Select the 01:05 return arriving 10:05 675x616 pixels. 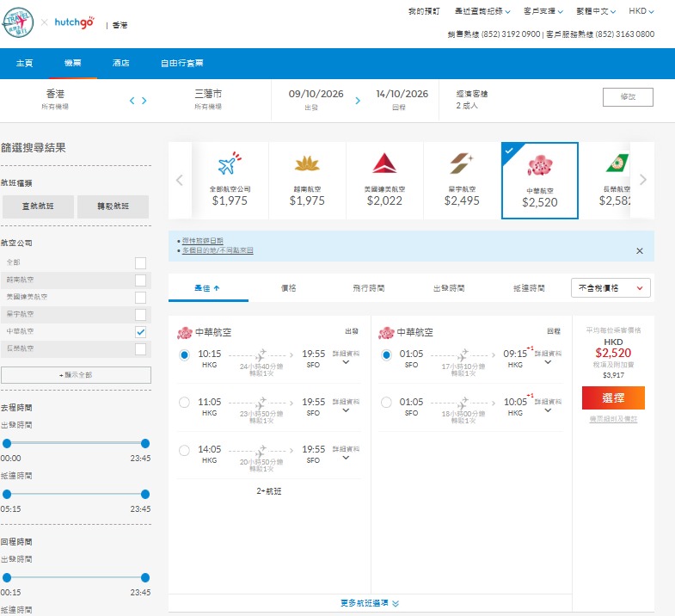386,403
